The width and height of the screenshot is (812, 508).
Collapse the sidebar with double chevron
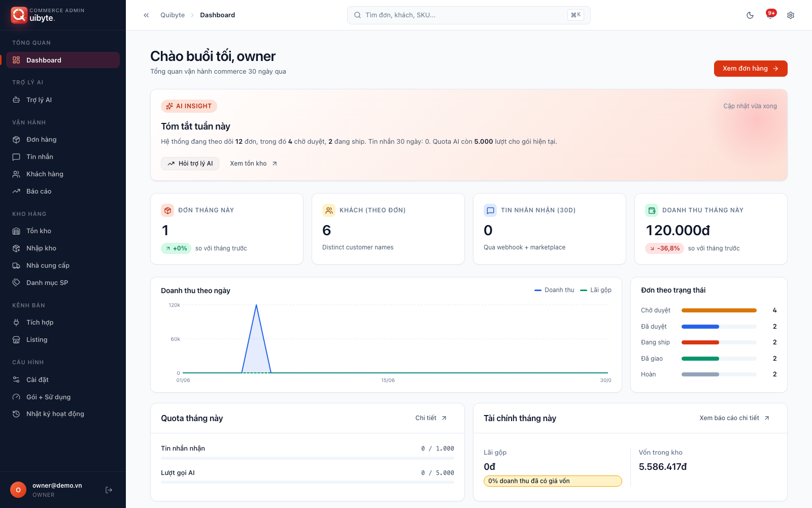pos(146,15)
